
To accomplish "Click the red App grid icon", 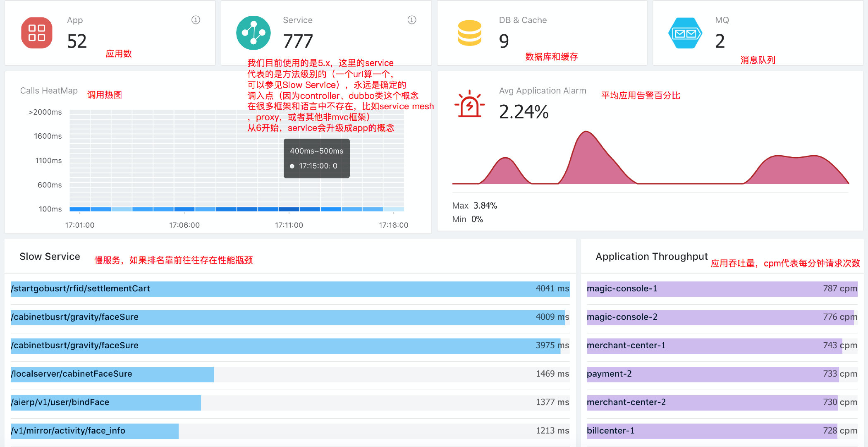I will point(37,33).
